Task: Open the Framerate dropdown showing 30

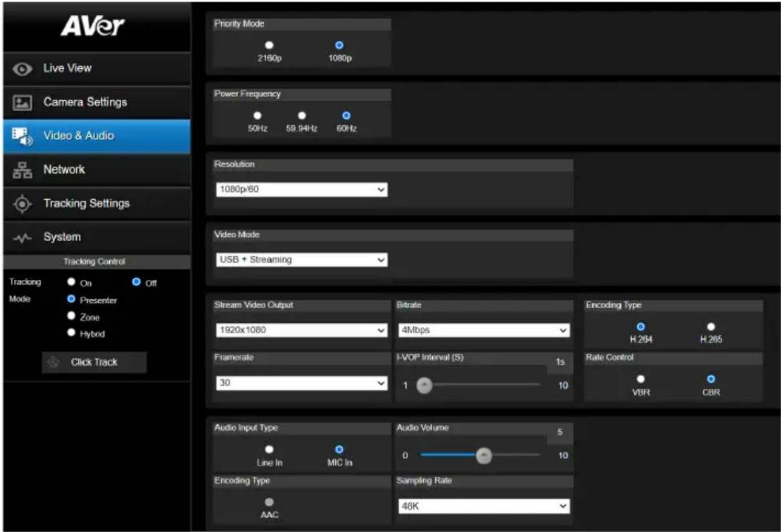Action: [301, 383]
